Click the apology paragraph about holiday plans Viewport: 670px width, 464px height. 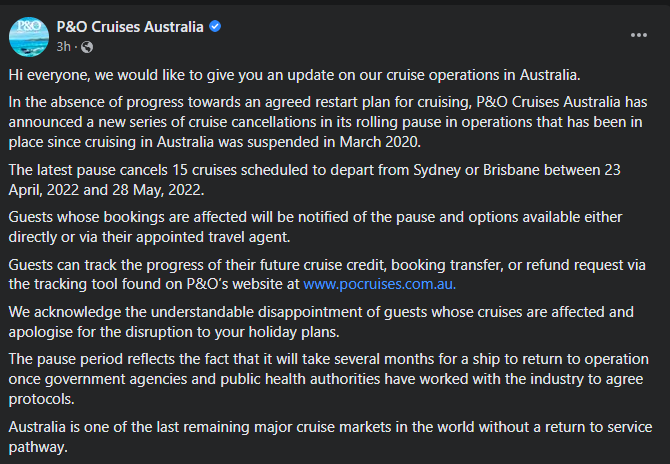(321, 322)
